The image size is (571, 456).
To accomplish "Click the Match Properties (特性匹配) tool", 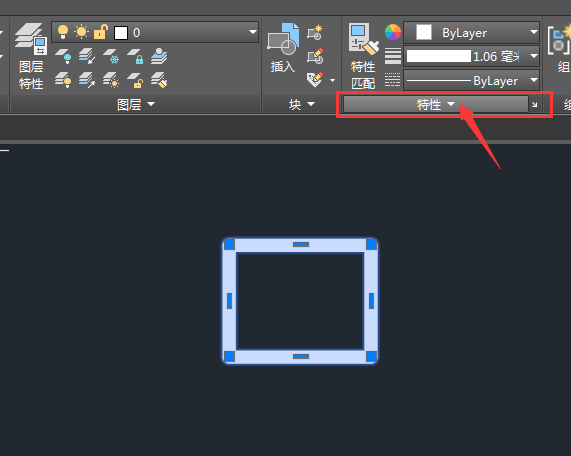I will pyautogui.click(x=363, y=56).
